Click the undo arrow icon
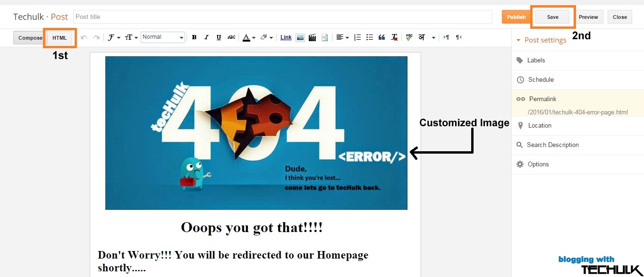The width and height of the screenshot is (644, 277). (x=84, y=37)
